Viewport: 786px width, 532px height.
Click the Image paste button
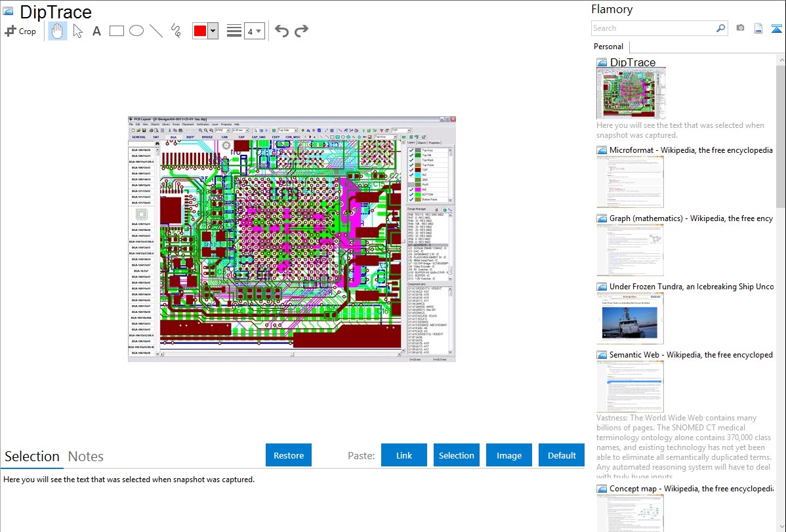point(509,455)
